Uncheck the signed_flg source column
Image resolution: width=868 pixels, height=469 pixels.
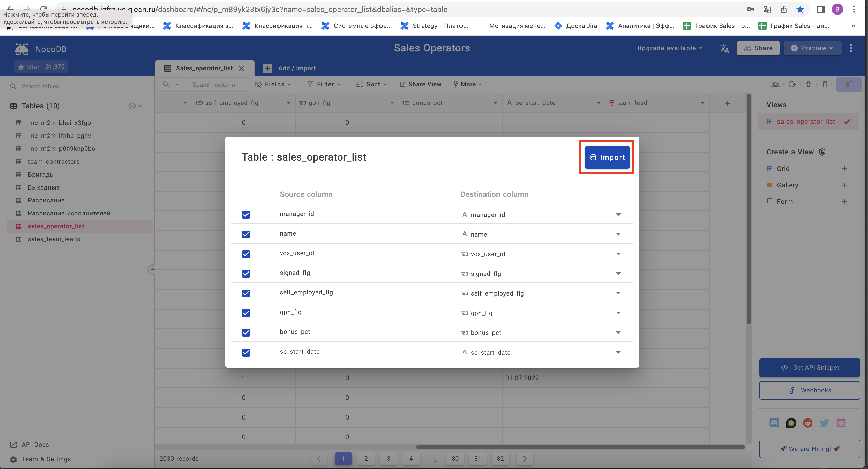coord(246,274)
